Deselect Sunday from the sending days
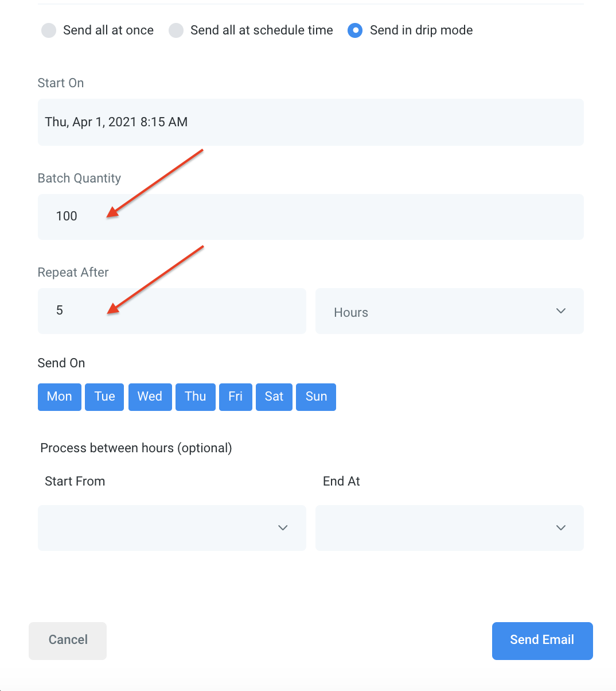 point(315,397)
